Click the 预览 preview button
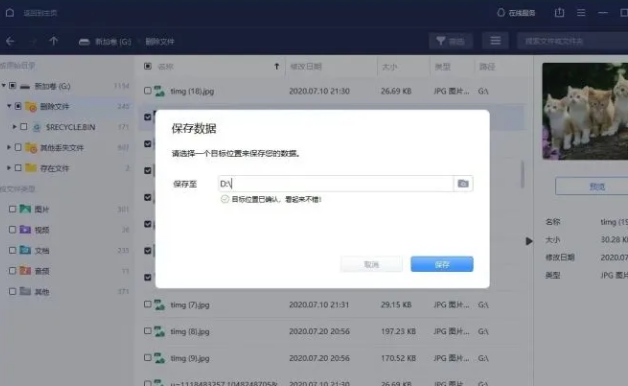 pyautogui.click(x=593, y=186)
